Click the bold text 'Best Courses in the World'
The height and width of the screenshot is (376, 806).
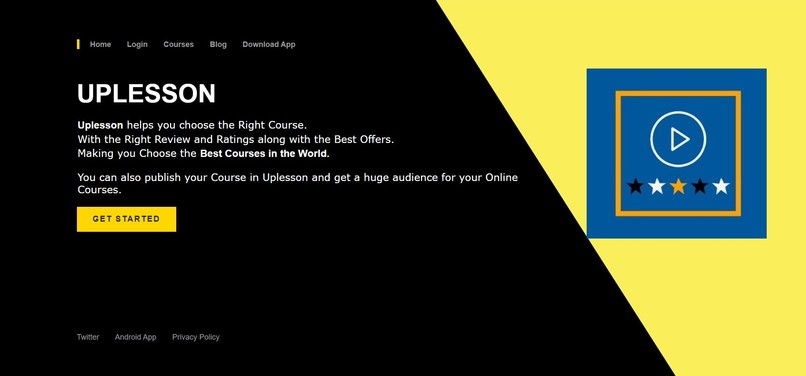pyautogui.click(x=264, y=153)
